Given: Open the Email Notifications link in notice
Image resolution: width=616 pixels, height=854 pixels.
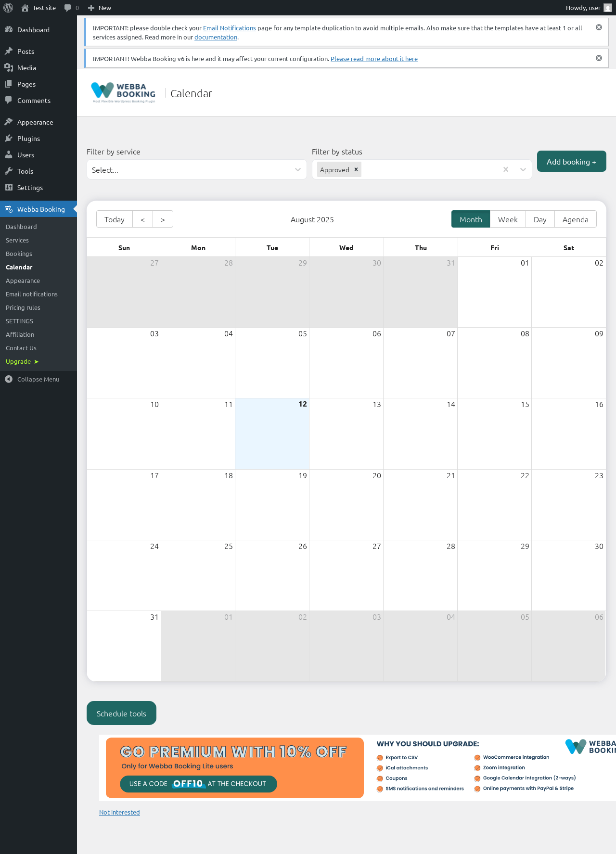Looking at the screenshot, I should tap(230, 28).
